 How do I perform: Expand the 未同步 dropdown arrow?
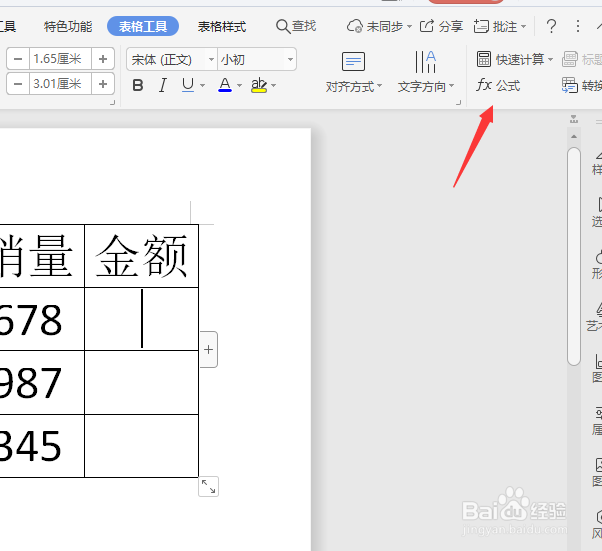[409, 26]
